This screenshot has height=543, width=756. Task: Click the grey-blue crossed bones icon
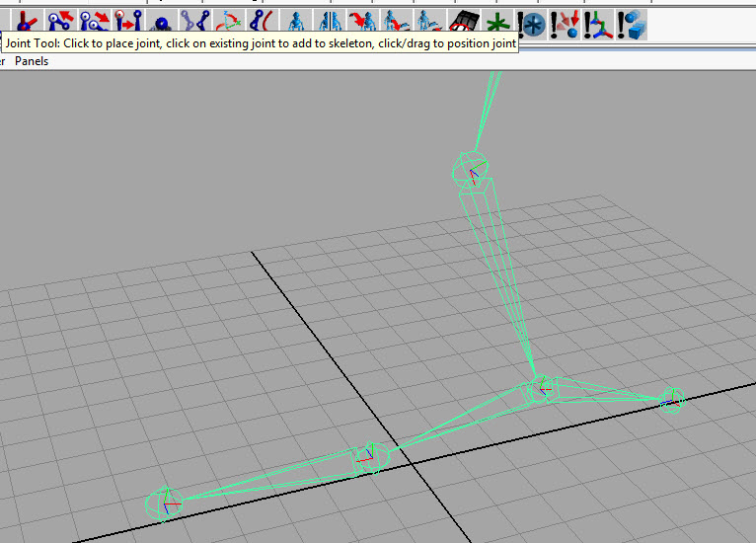pyautogui.click(x=195, y=22)
